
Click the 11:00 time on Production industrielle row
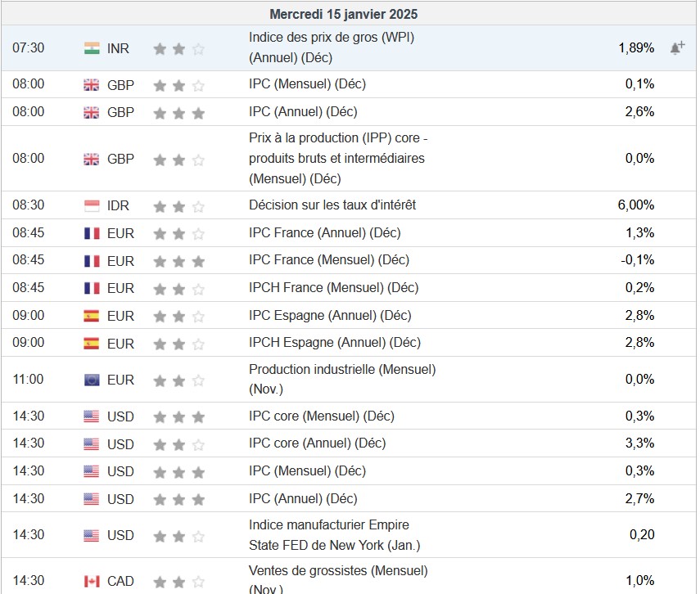[x=28, y=380]
